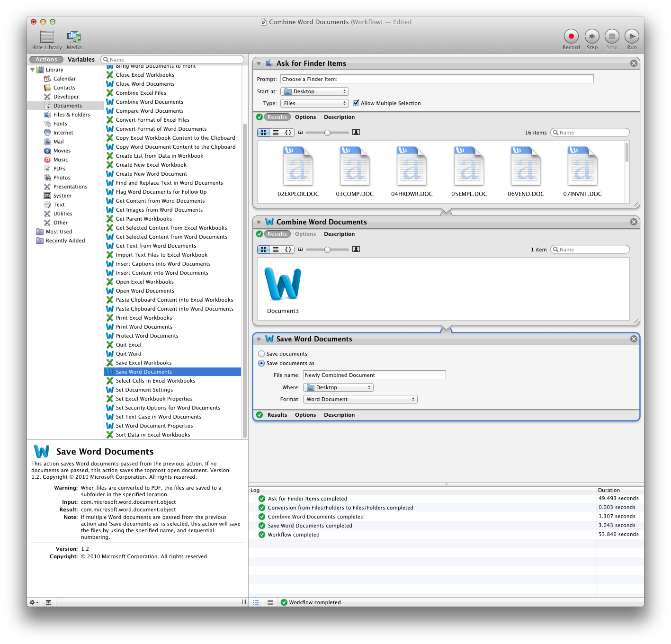Click the File name text field

374,375
